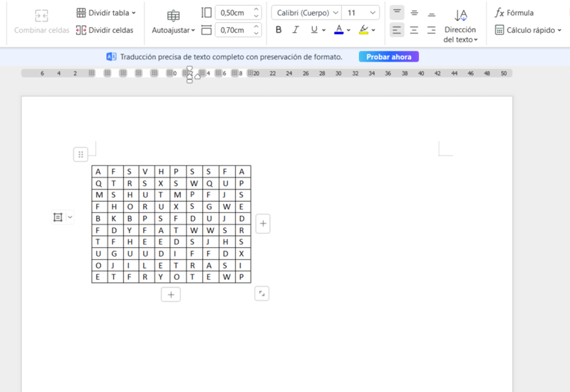This screenshot has height=392, width=570.
Task: Add a column with the right plus button
Action: tap(263, 224)
